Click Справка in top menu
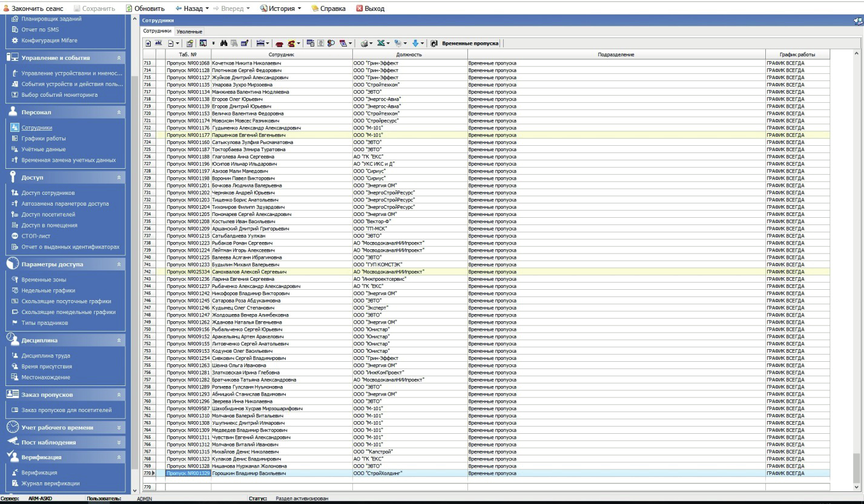This screenshot has width=864, height=504. click(328, 8)
